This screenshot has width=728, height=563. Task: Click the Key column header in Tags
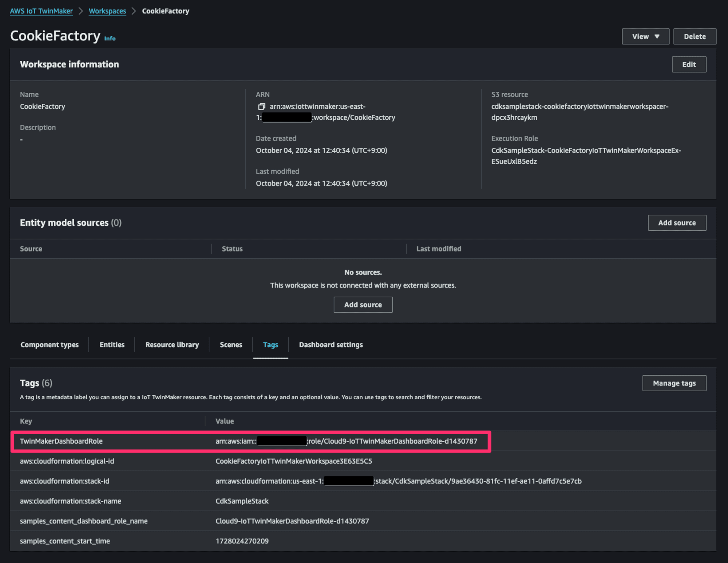tap(26, 421)
